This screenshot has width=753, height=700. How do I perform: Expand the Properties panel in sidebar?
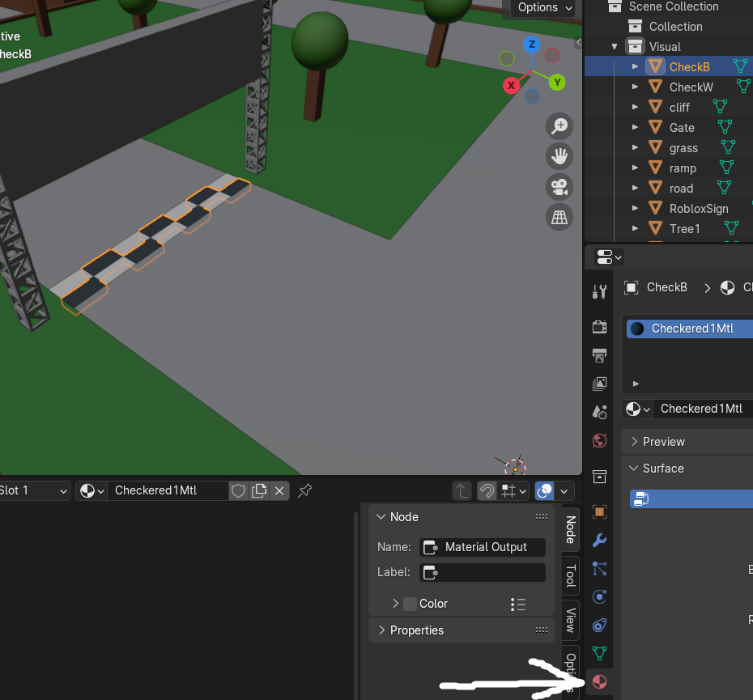[382, 630]
